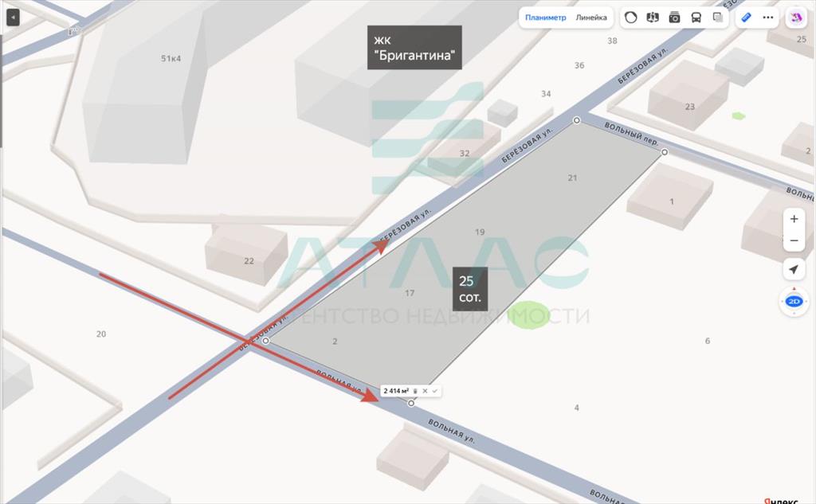Screen dimensions: 816x504
Task: Open the street panoramas map icon
Action: click(653, 18)
